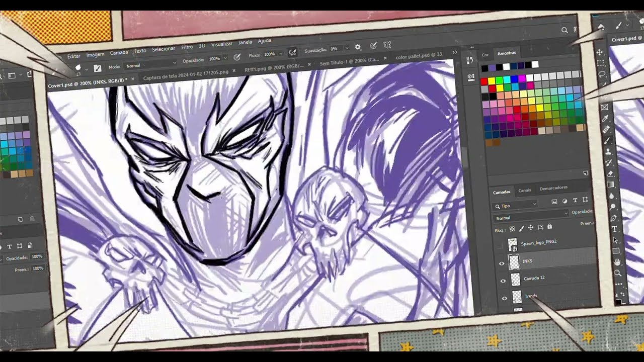
Task: Open brush preset picker arrow
Action: (x=87, y=69)
